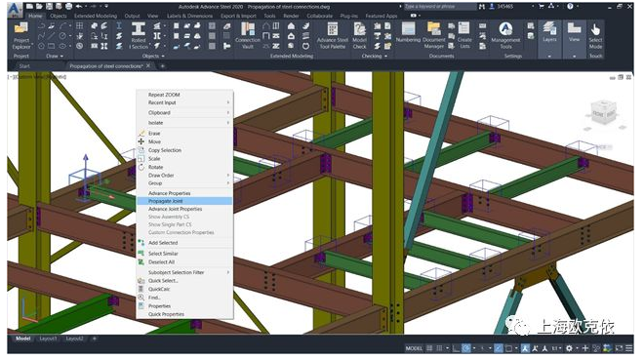Toggle ortho mode in status bar
The image size is (644, 359).
(456, 348)
